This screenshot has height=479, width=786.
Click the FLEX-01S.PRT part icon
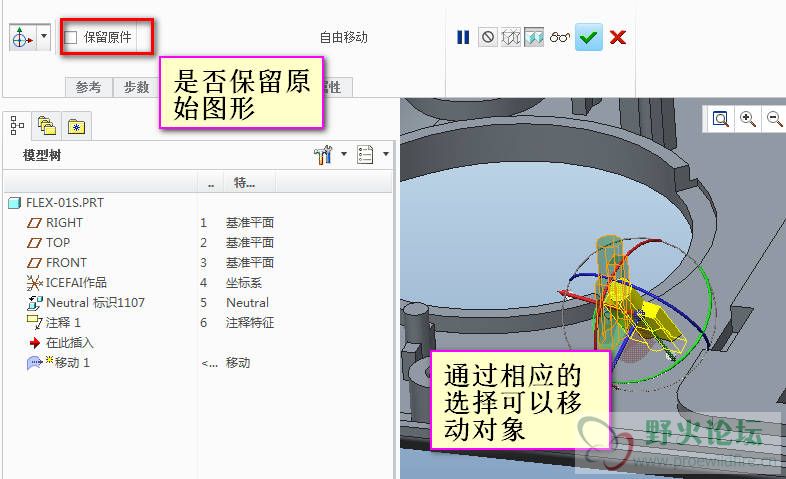[x=15, y=203]
